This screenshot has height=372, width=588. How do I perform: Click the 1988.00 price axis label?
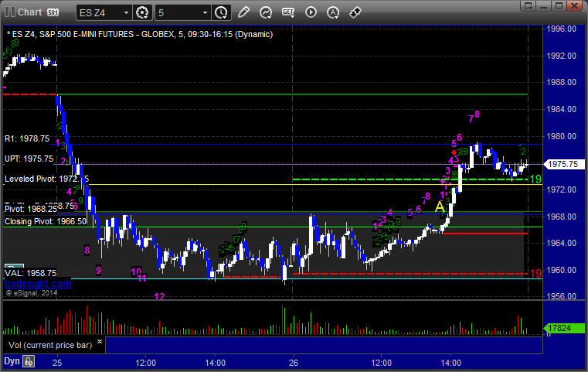pos(562,82)
